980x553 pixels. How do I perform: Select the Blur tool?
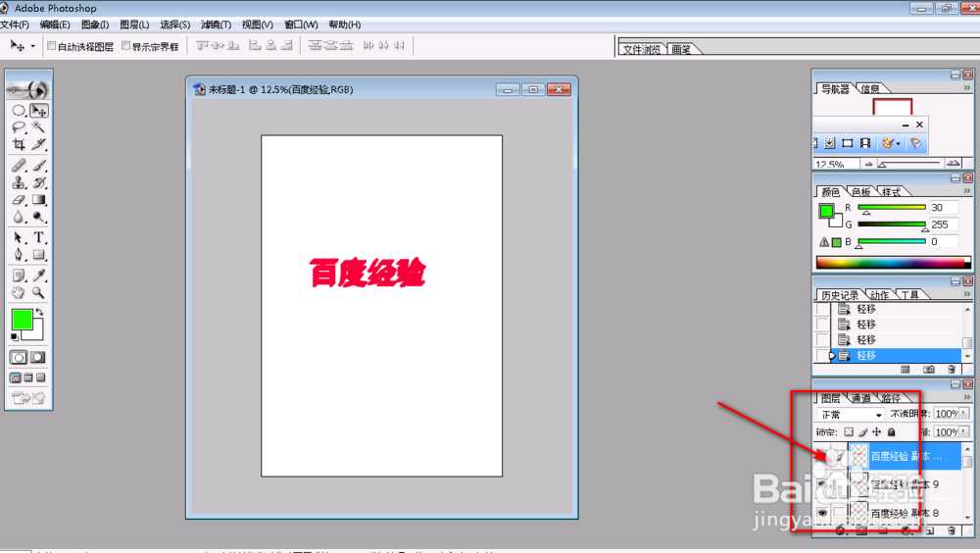[19, 217]
